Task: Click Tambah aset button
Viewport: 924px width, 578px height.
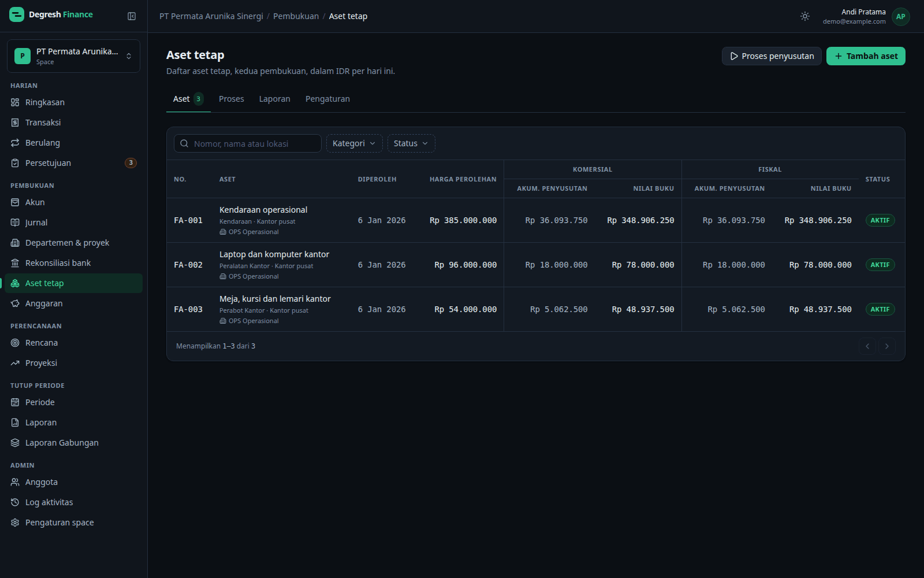Action: 866,56
